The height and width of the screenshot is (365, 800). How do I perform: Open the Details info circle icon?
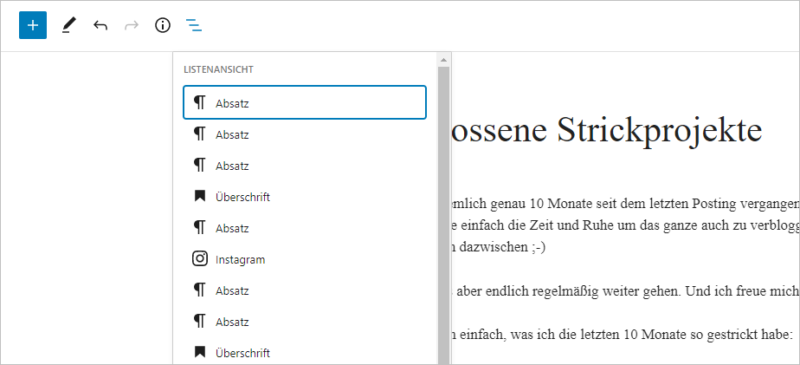163,25
